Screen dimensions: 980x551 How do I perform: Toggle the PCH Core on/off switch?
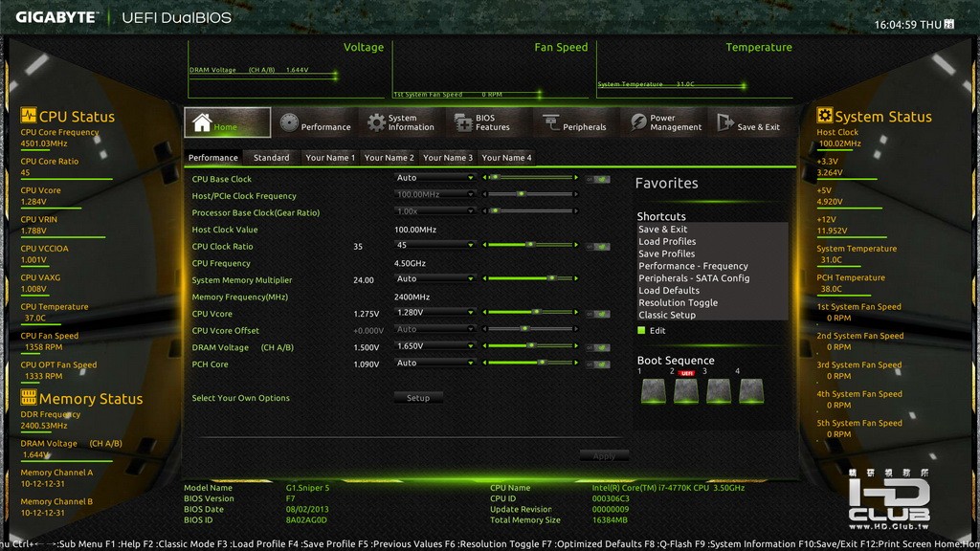tap(598, 364)
